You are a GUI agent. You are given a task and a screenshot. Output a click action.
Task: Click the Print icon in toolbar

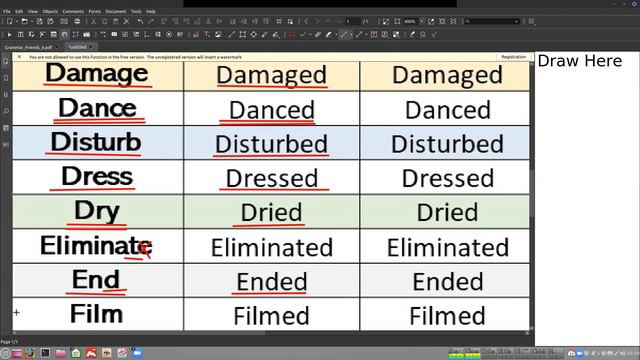tap(77, 21)
